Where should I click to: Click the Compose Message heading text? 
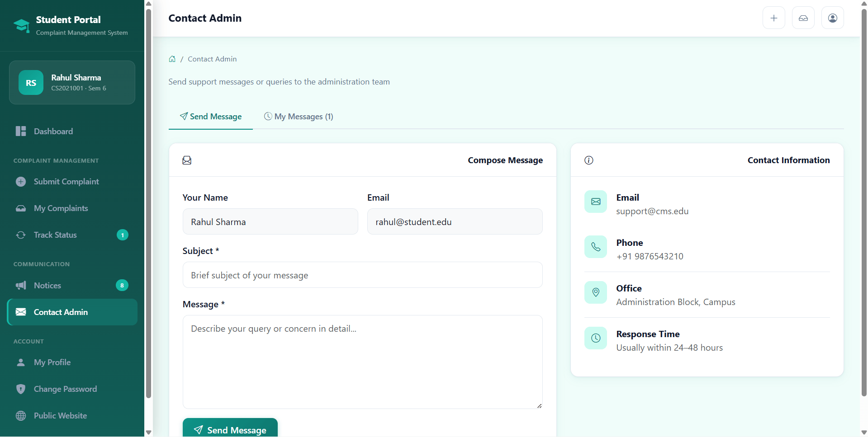click(x=505, y=160)
